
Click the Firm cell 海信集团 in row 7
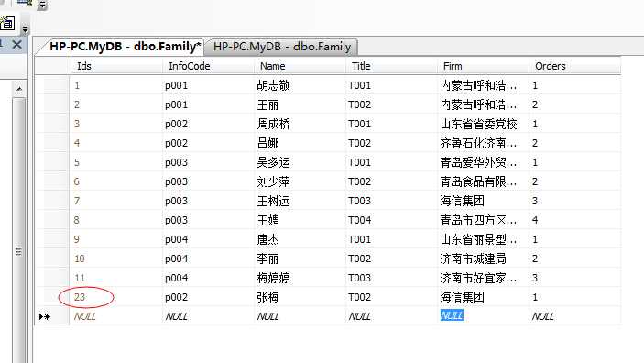483,201
